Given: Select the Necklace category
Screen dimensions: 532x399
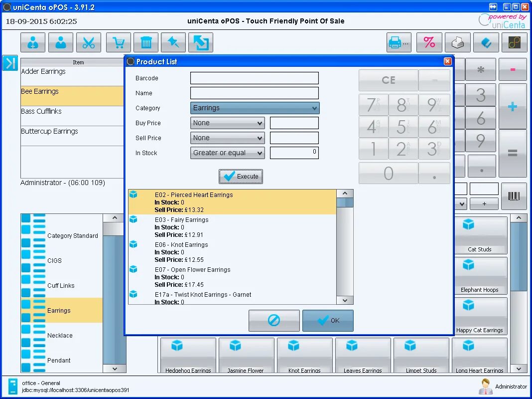Looking at the screenshot, I should pos(62,336).
